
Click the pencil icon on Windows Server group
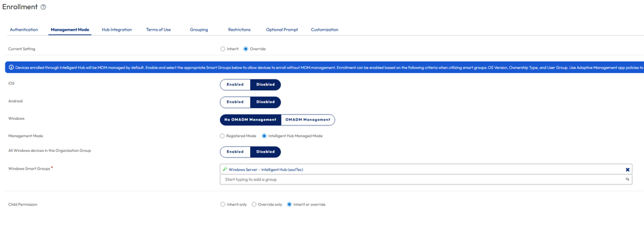pos(225,169)
